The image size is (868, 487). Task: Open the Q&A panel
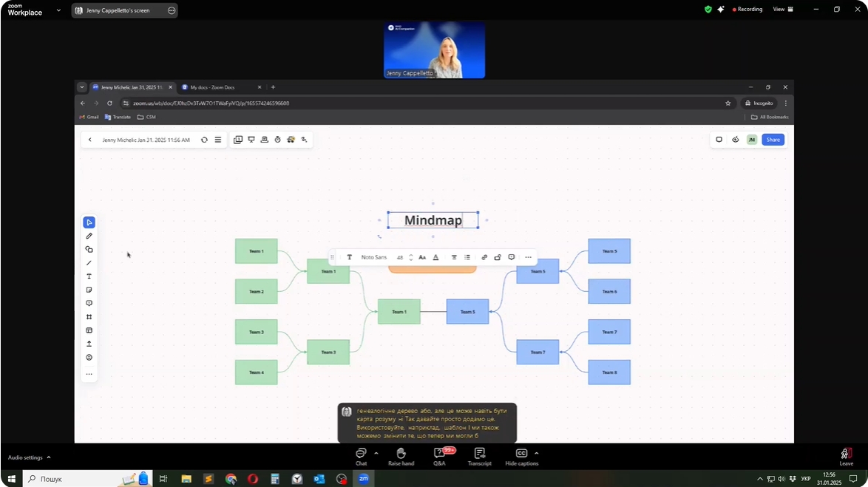[439, 457]
